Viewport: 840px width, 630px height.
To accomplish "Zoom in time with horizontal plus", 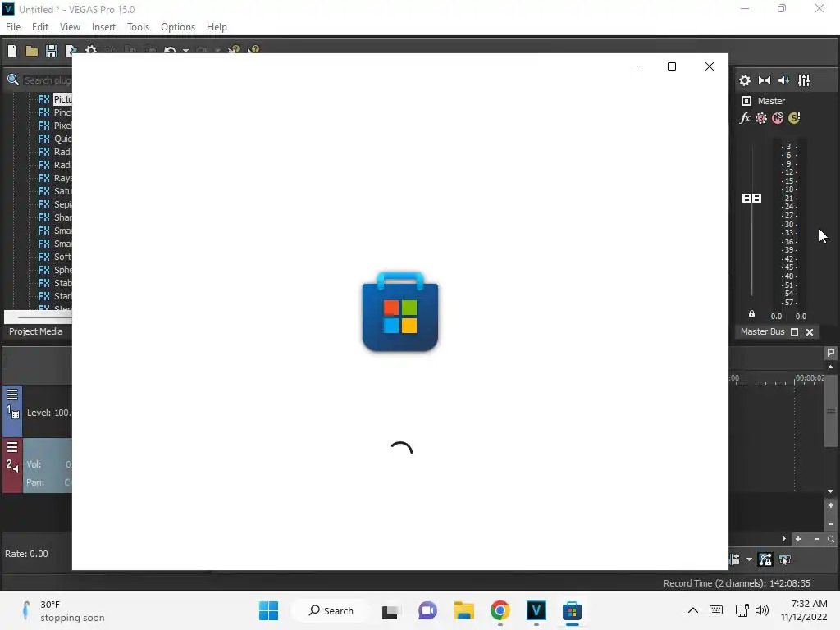I will point(797,539).
